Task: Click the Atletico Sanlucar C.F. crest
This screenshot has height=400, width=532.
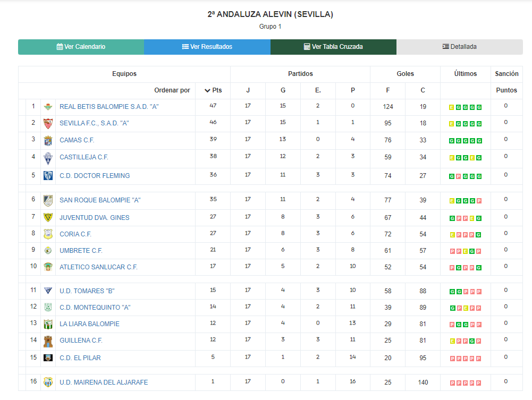Action: click(48, 267)
